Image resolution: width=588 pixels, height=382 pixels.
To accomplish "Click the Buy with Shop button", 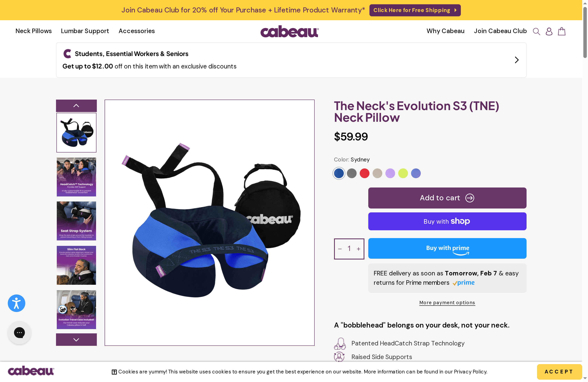I will pos(447,221).
